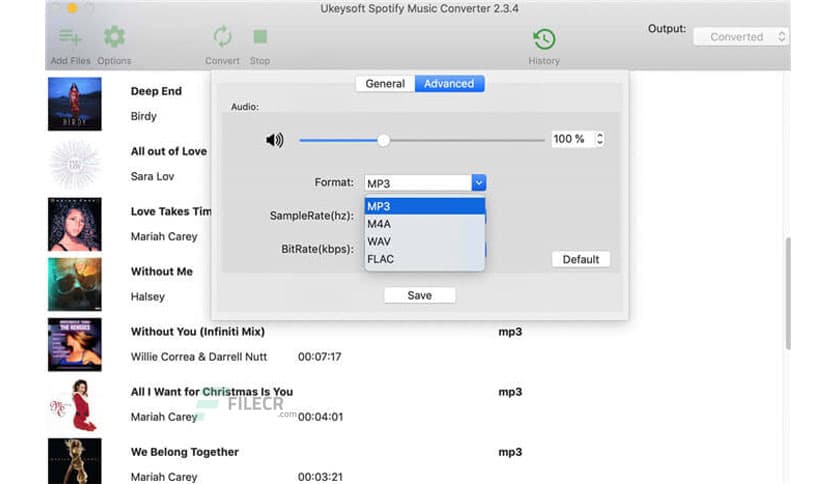The image size is (836, 484).
Task: Select the Advanced tab
Action: 449,84
